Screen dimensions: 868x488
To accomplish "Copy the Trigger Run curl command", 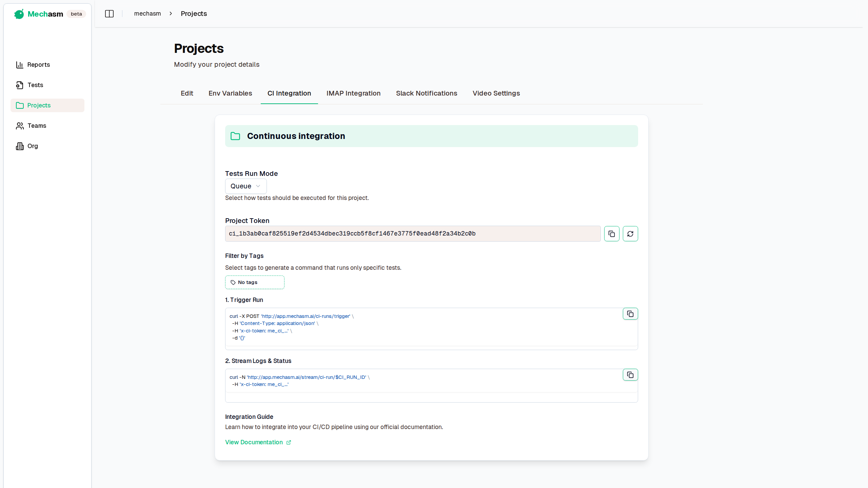I will click(630, 313).
